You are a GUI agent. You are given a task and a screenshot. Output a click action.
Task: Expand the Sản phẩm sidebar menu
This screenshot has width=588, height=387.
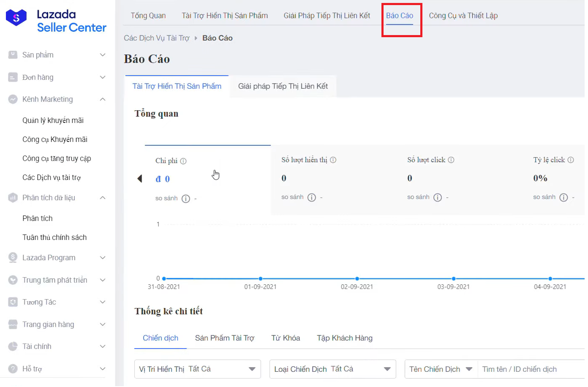click(x=102, y=55)
